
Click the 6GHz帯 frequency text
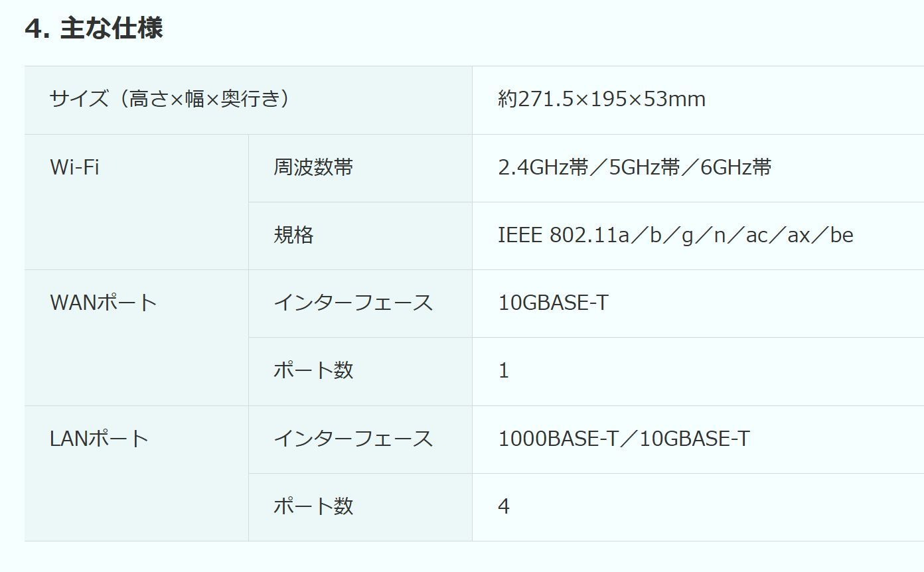pos(736,167)
